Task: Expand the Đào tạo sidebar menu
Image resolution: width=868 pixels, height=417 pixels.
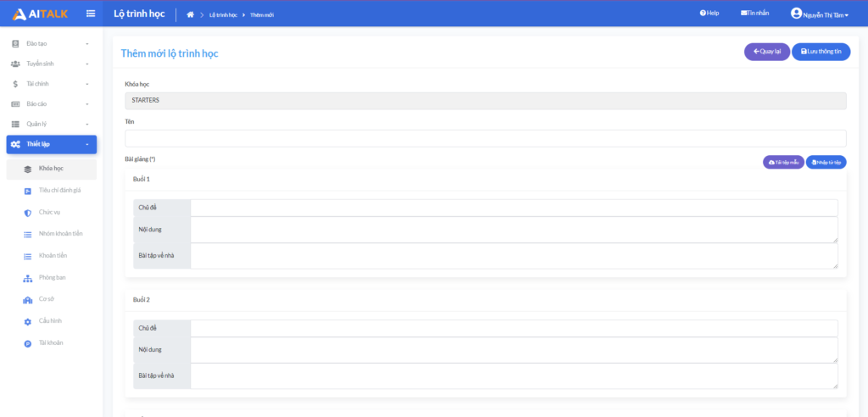Action: 51,43
